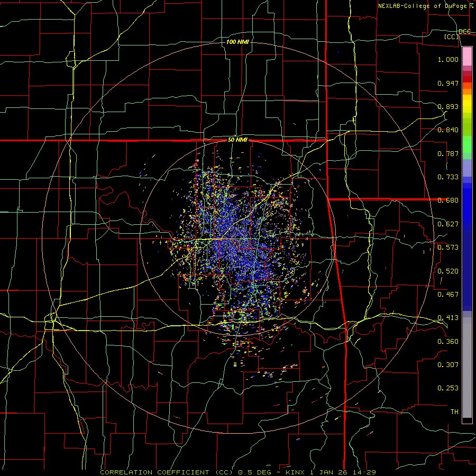The width and height of the screenshot is (476, 476).
Task: Click the 0.413 value on the color scale
Action: pyautogui.click(x=448, y=318)
